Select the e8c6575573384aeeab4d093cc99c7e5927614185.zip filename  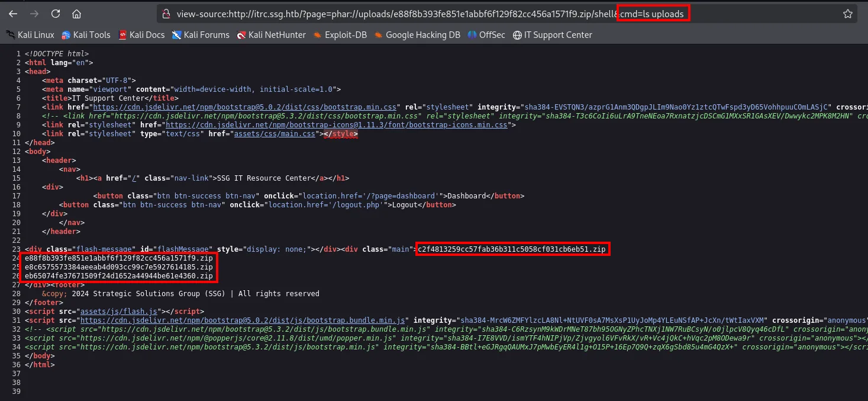click(118, 267)
